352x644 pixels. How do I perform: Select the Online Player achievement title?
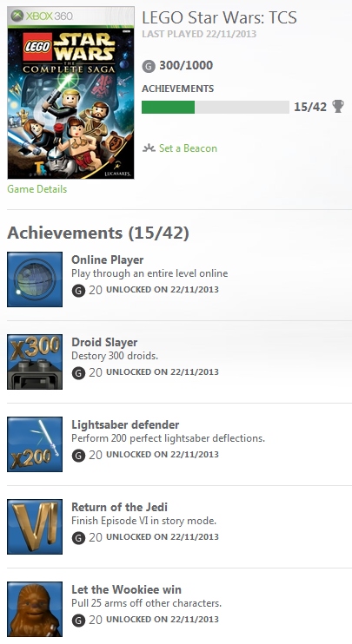[107, 260]
